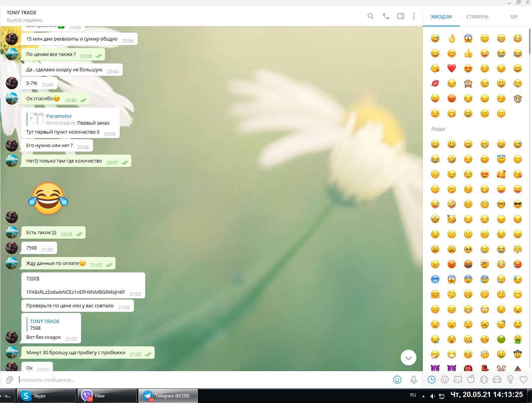532x403 pixels.
Task: Insert the green nauseated face emoji
Action: click(x=501, y=339)
